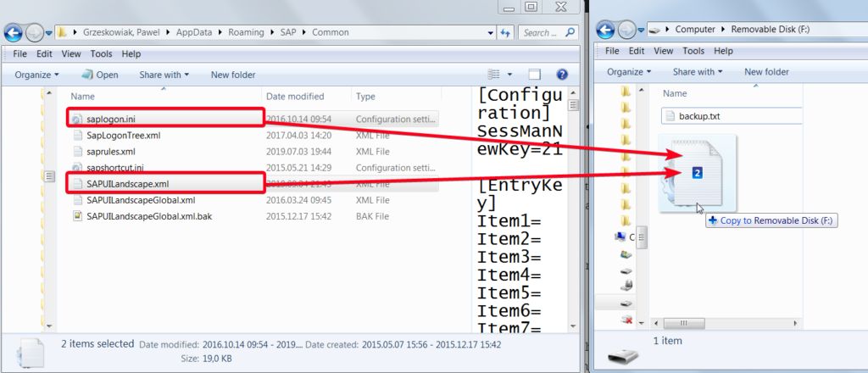Click the BAK File type cell
Screen dimensions: 868x373
point(372,216)
